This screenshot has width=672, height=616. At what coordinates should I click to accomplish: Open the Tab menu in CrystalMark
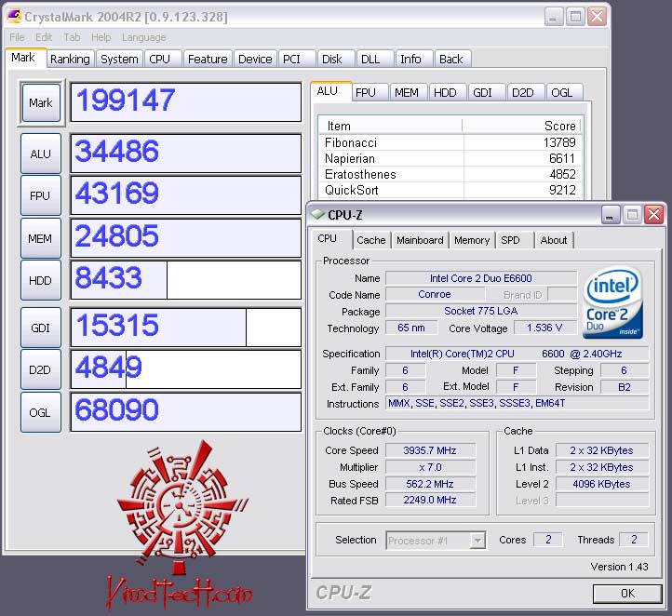point(72,37)
